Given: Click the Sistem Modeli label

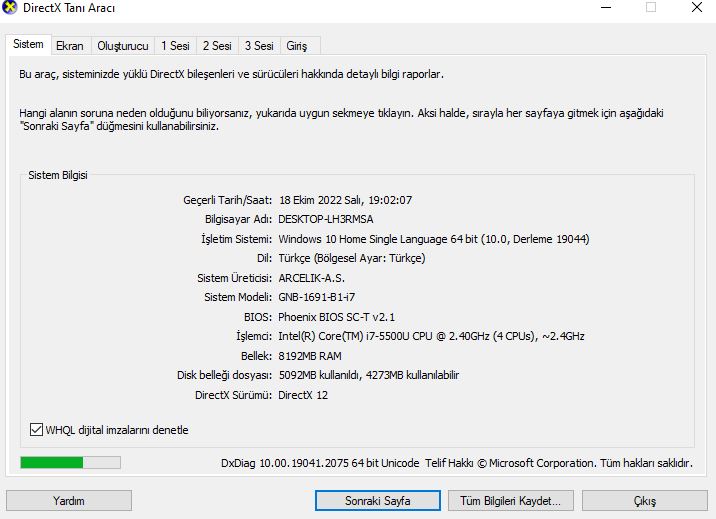Looking at the screenshot, I should [x=238, y=297].
